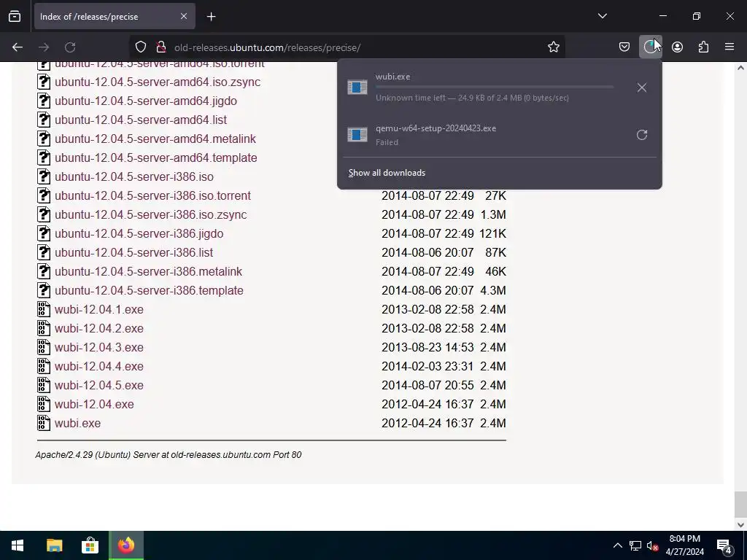Open the Extensions puzzle icon
The width and height of the screenshot is (747, 560).
[703, 47]
